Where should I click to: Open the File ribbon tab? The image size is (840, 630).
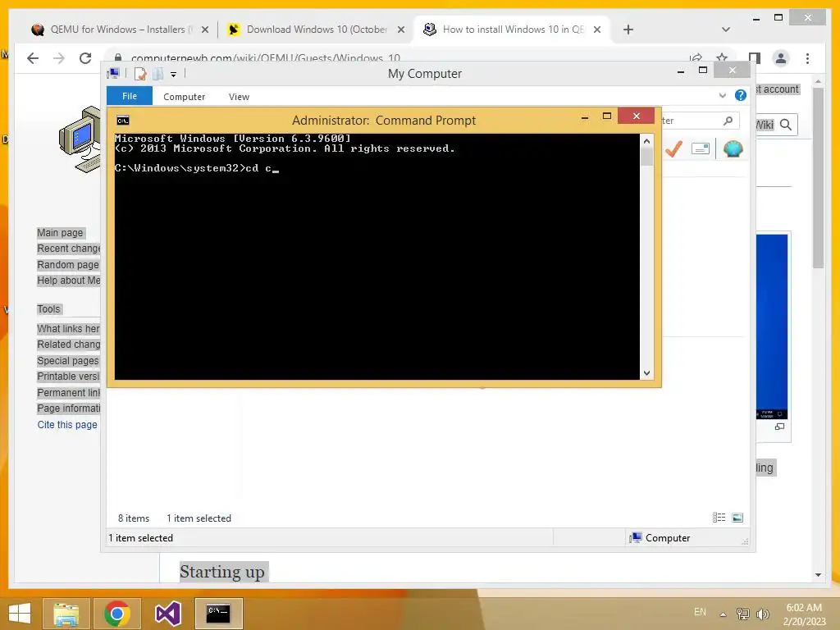130,96
